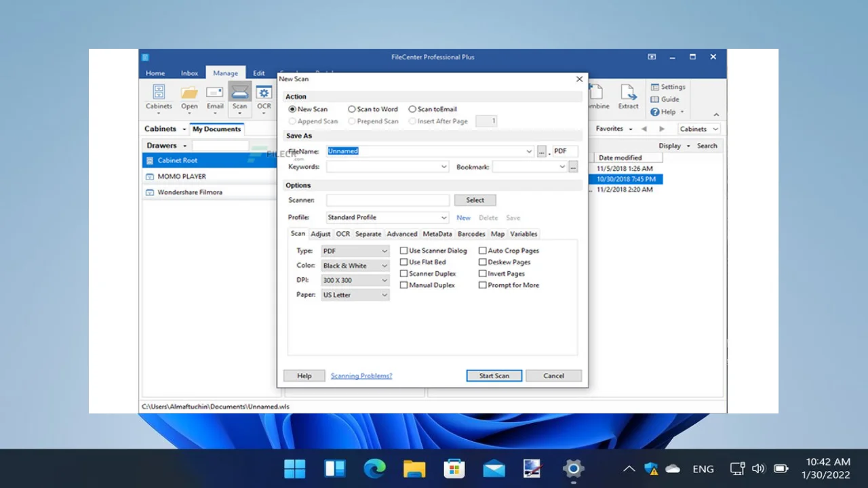Enable Deskew Pages checkbox
This screenshot has height=488, width=868.
[x=483, y=262]
